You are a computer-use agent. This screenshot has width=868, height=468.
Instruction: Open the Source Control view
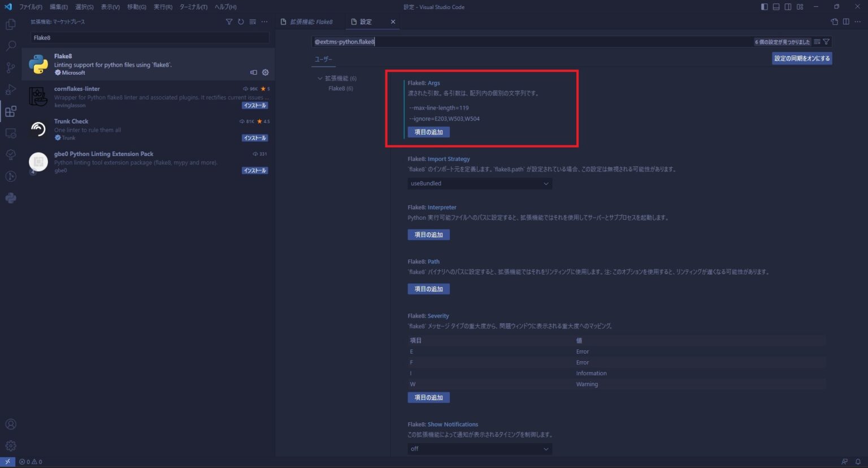(10, 67)
